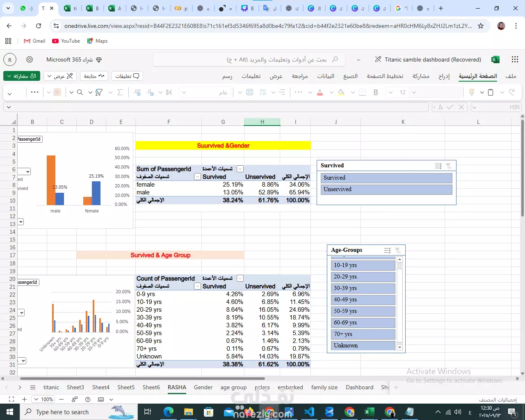The width and height of the screenshot is (525, 420).
Task: Open the إدراج ribbon tab
Action: pyautogui.click(x=444, y=76)
